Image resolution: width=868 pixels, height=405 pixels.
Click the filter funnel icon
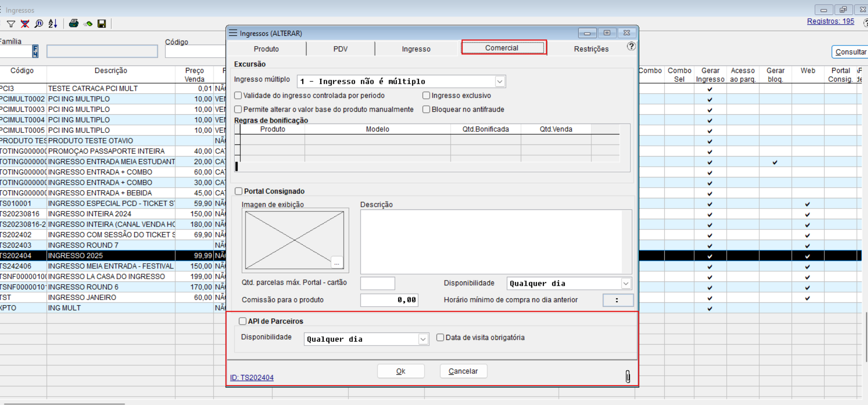11,24
